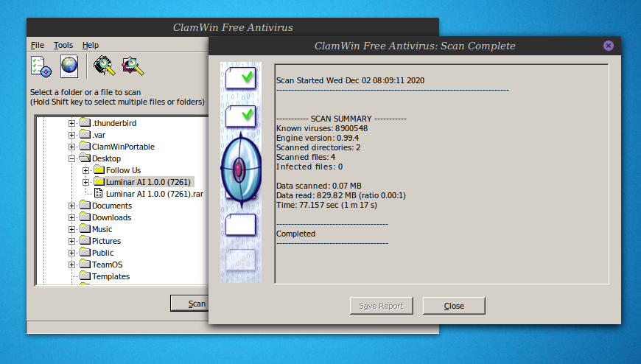Close the Scan Complete dialog with purple X
Screen dimensions: 641x364
coord(609,46)
